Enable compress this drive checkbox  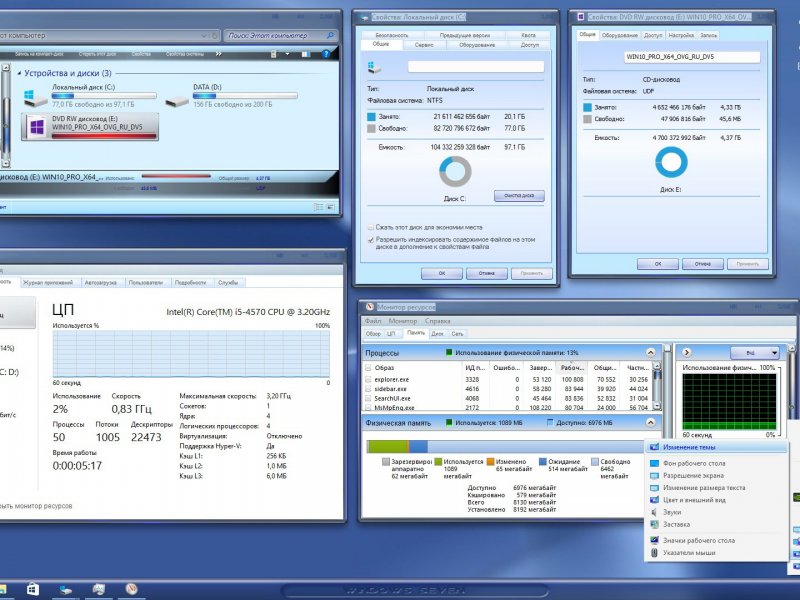pyautogui.click(x=371, y=227)
